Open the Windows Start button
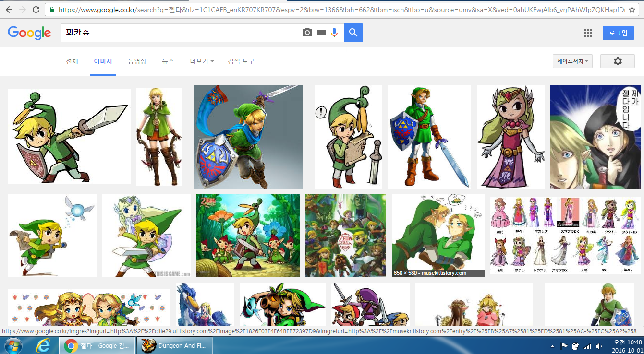The width and height of the screenshot is (644, 354). point(13,345)
